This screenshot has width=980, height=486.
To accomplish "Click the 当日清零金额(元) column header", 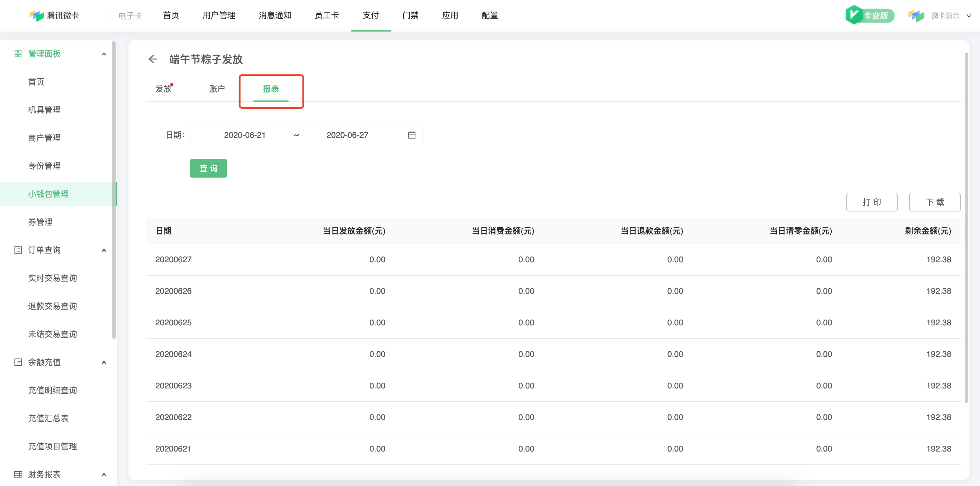I will click(801, 231).
